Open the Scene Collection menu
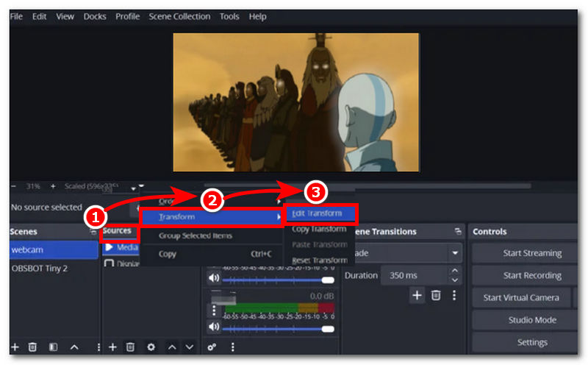 pyautogui.click(x=179, y=16)
